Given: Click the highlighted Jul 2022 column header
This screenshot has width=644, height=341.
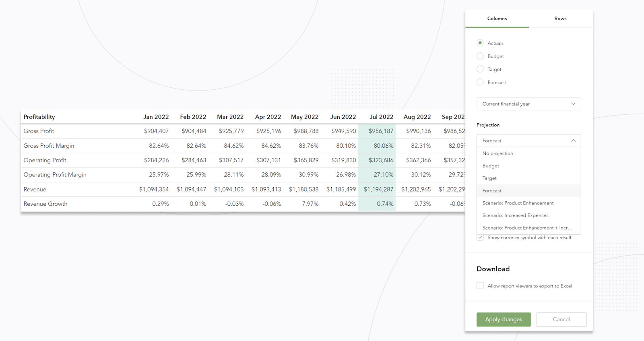Looking at the screenshot, I should tap(381, 117).
